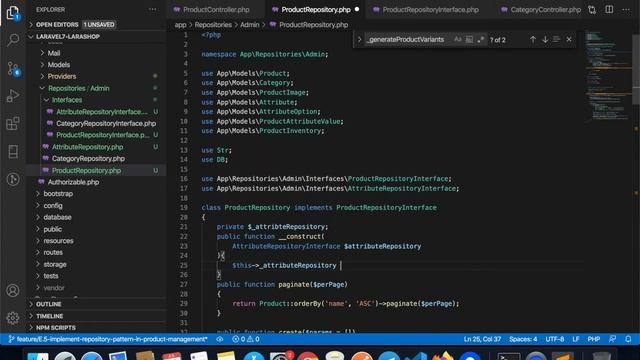
Task: Expand the Models folder
Action: click(58, 64)
